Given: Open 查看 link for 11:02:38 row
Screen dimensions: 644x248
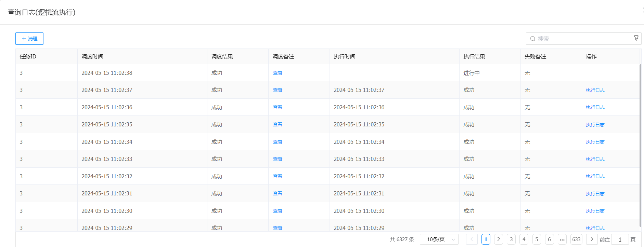Looking at the screenshot, I should point(278,73).
